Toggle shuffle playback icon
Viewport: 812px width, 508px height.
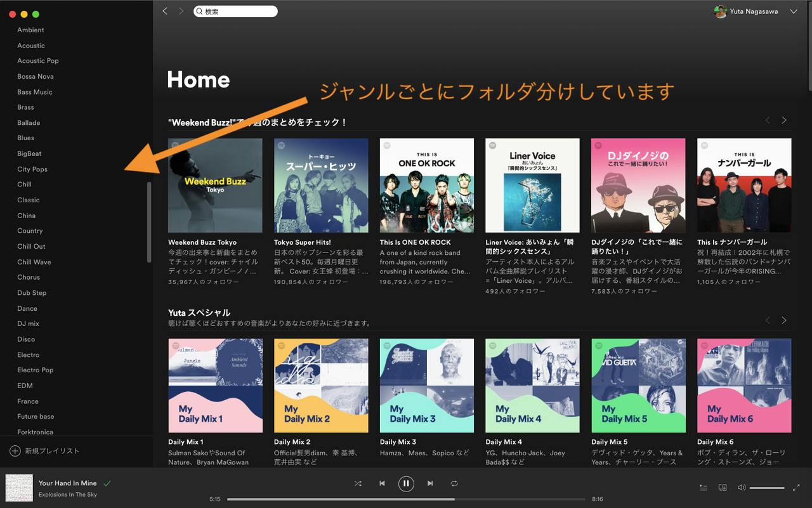(x=358, y=483)
